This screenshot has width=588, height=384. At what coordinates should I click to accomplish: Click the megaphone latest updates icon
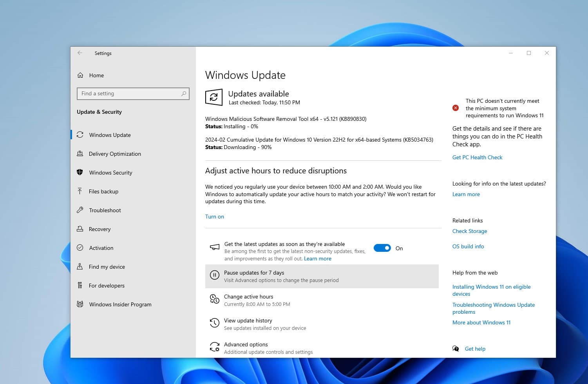click(215, 247)
